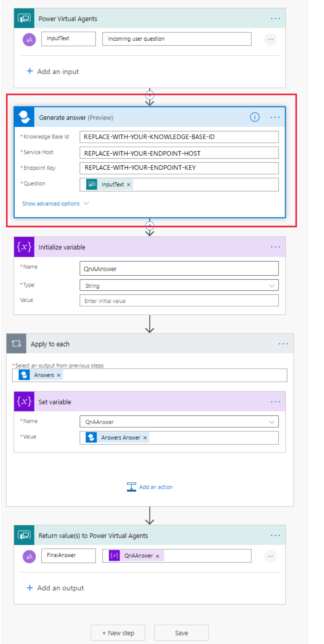Click the QnAAnswer variable token
The height and width of the screenshot is (644, 324).
pyautogui.click(x=136, y=556)
